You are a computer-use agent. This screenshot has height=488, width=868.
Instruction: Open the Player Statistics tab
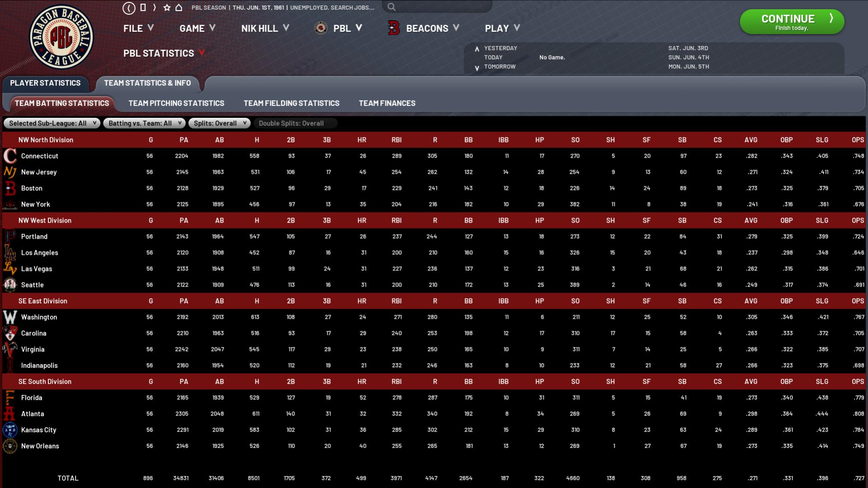click(45, 83)
